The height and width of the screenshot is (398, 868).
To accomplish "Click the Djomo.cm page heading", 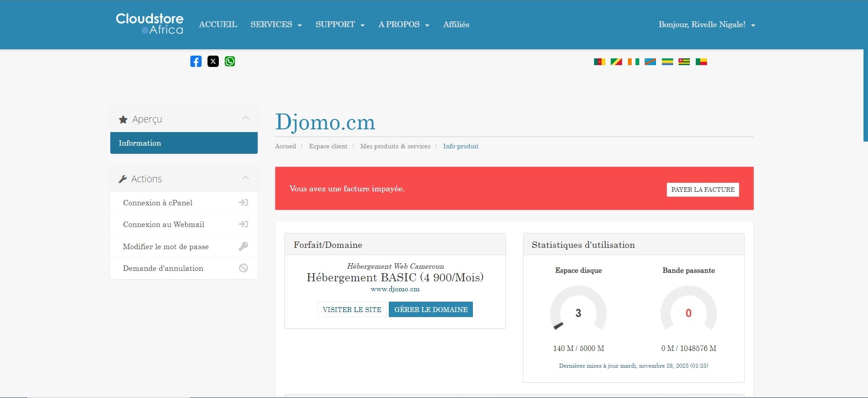I will 325,122.
